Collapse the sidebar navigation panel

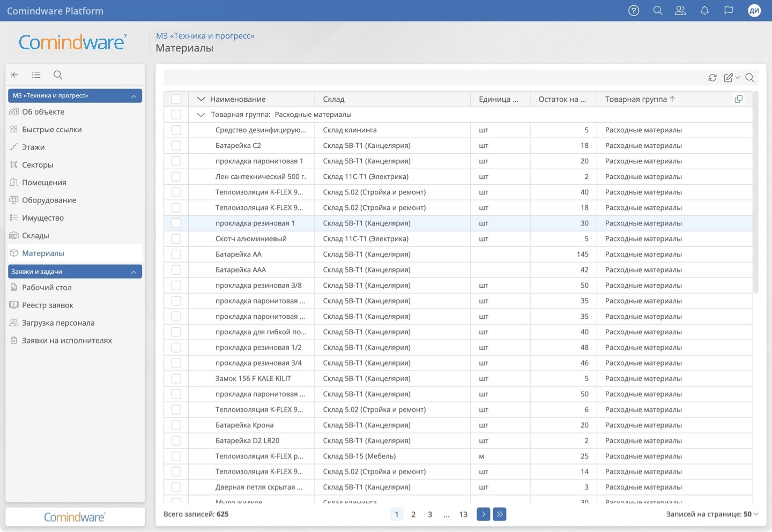(15, 75)
